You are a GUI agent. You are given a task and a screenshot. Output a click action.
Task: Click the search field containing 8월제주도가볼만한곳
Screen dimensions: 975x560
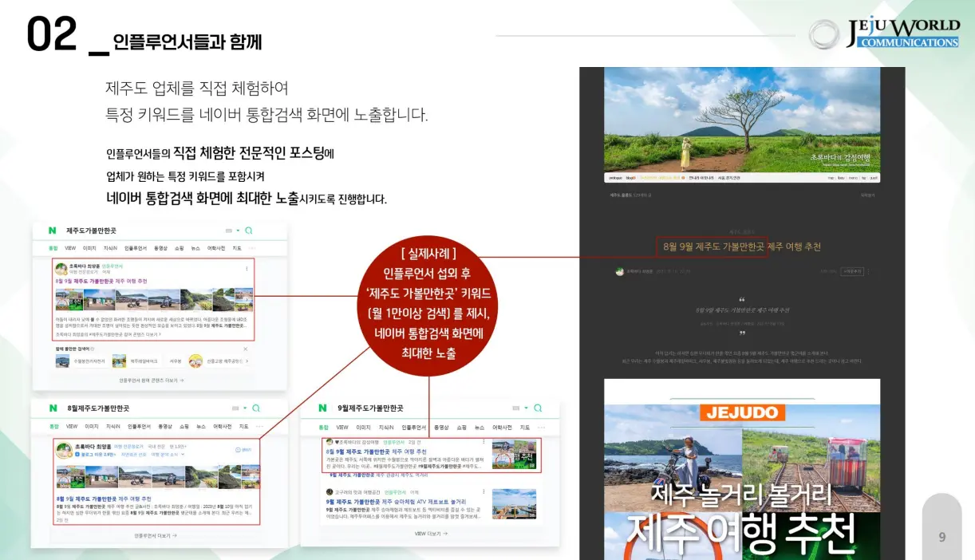[x=160, y=408]
